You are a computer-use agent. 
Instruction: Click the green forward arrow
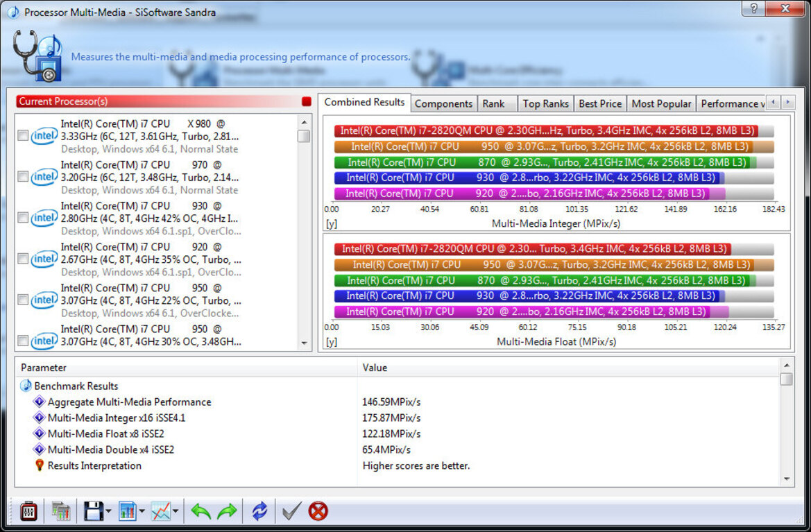click(x=227, y=511)
